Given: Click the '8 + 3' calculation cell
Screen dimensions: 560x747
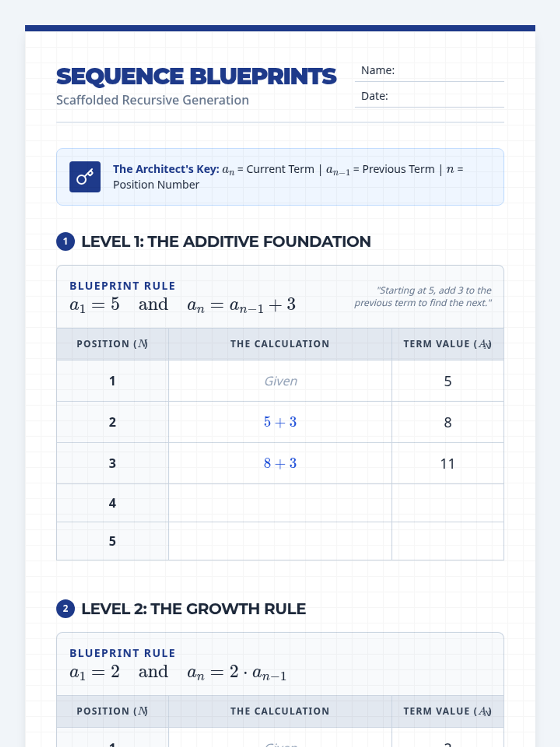Looking at the screenshot, I should 280,463.
